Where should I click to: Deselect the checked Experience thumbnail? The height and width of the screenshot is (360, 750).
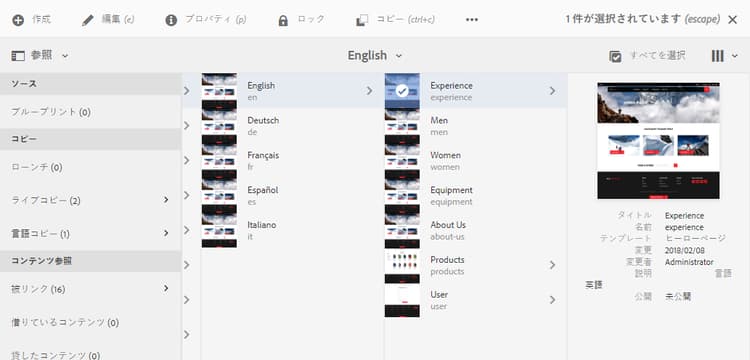[x=402, y=91]
